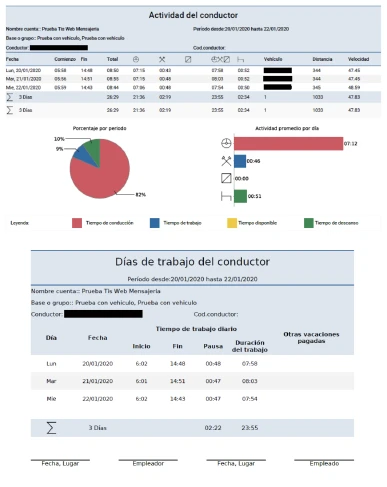The height and width of the screenshot is (487, 387).
Task: Click the crossed hammers icon beside blue bar
Action: click(x=226, y=161)
